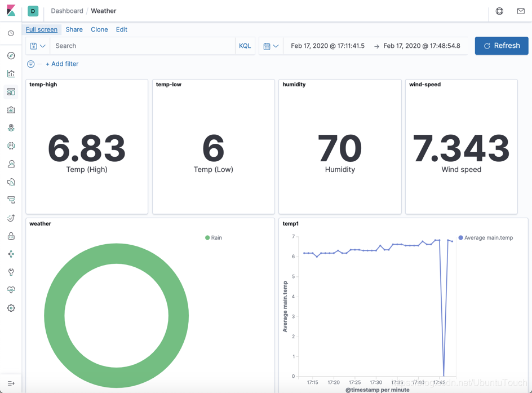Open the newsfeed mail icon
This screenshot has width=532, height=393.
click(521, 11)
